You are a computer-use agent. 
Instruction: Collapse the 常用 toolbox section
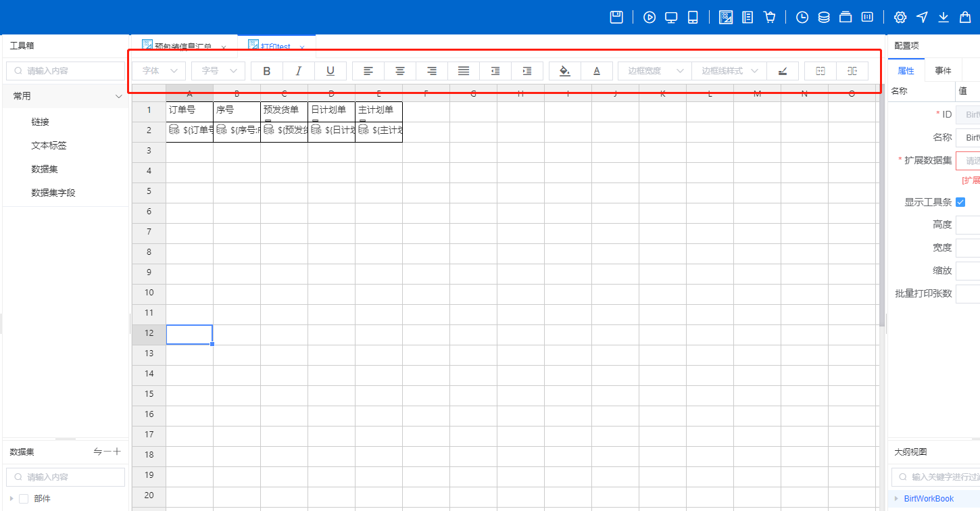(118, 97)
